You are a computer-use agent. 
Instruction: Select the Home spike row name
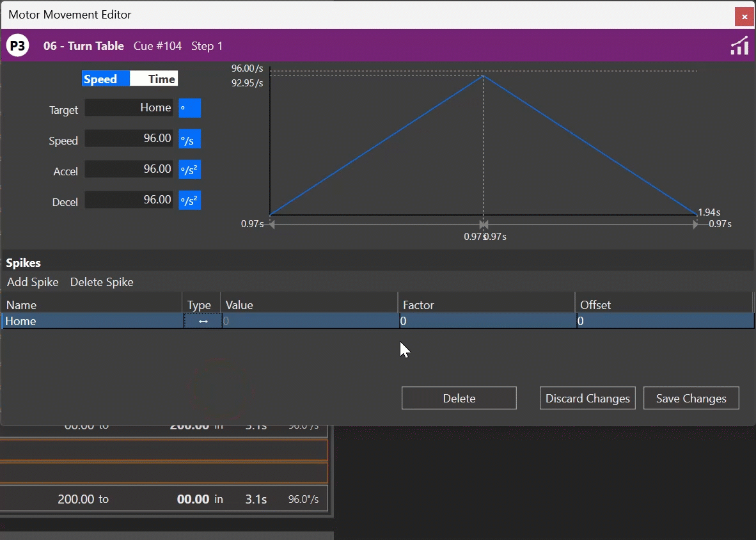tap(93, 321)
